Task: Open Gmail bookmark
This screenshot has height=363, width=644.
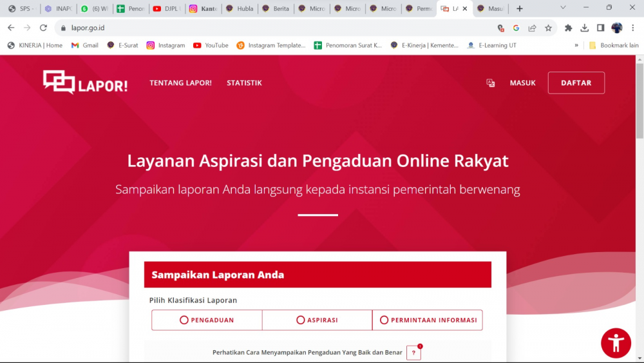Action: (x=84, y=45)
